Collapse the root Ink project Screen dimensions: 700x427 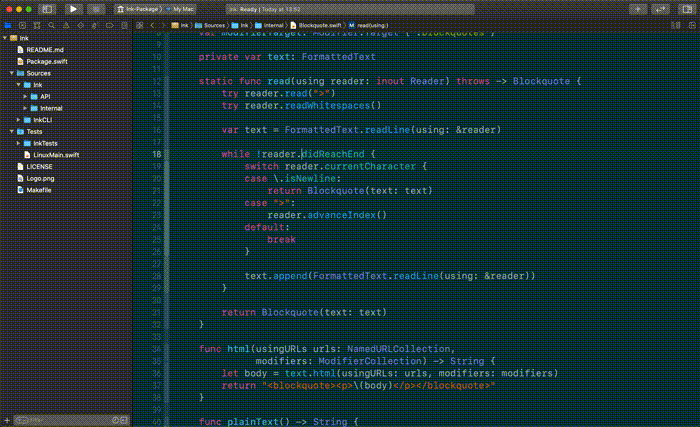(x=5, y=38)
